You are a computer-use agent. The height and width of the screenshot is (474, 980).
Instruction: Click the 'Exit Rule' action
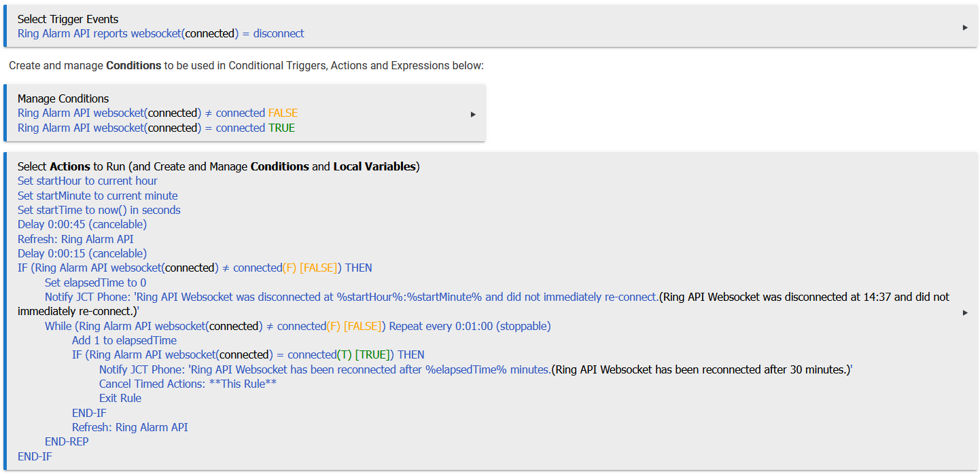pyautogui.click(x=120, y=398)
